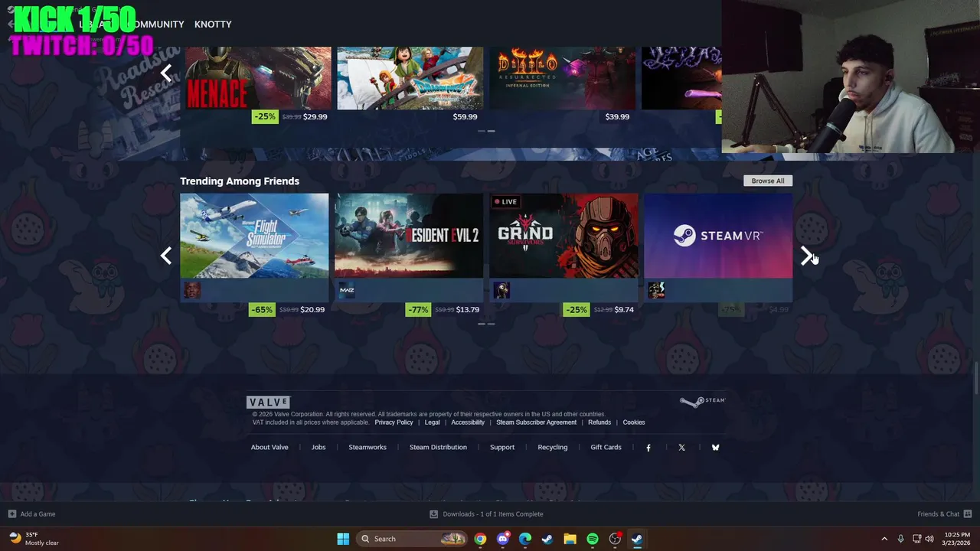Click the volume tray icon
Screen dimensions: 980x551
[x=929, y=539]
